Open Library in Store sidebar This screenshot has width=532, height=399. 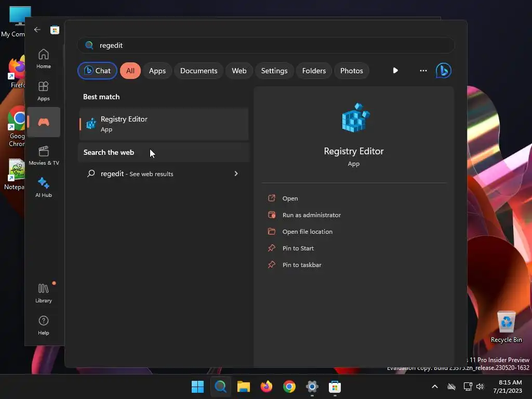[44, 293]
